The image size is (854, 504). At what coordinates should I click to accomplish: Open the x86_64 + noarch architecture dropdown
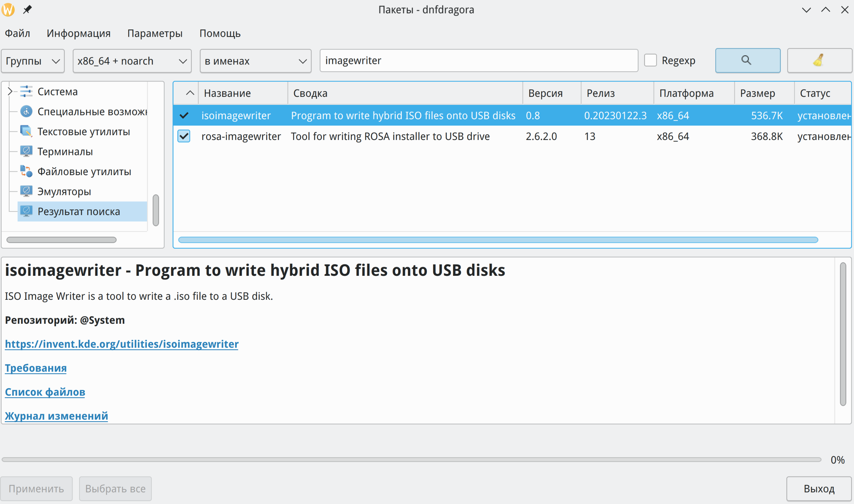coord(132,61)
